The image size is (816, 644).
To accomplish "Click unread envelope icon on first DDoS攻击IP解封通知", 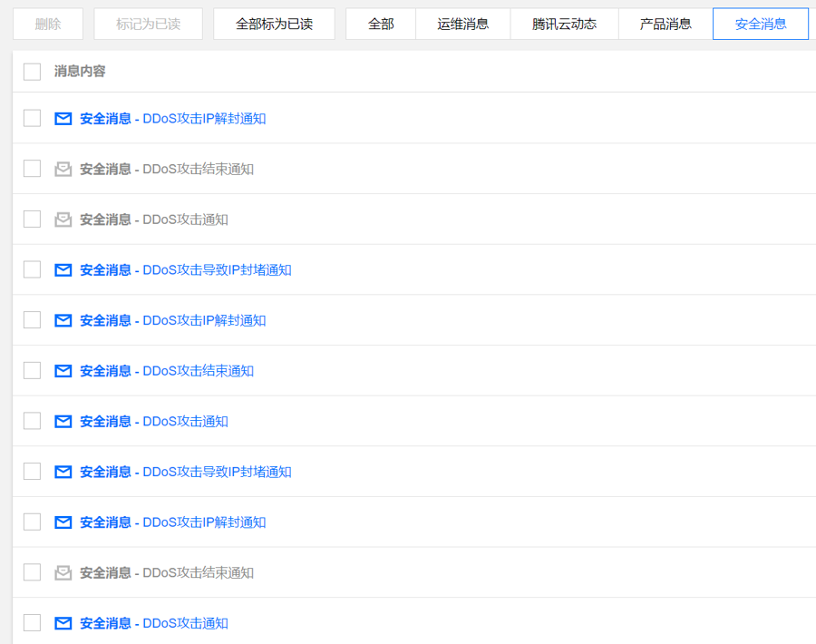I will coord(63,118).
